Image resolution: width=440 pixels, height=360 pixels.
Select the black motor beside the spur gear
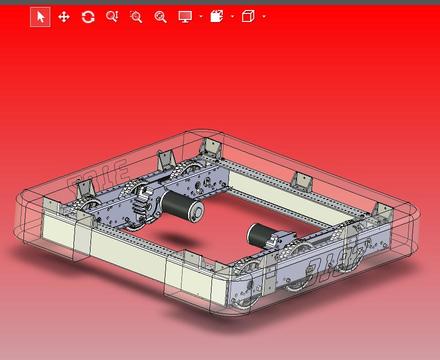click(182, 205)
